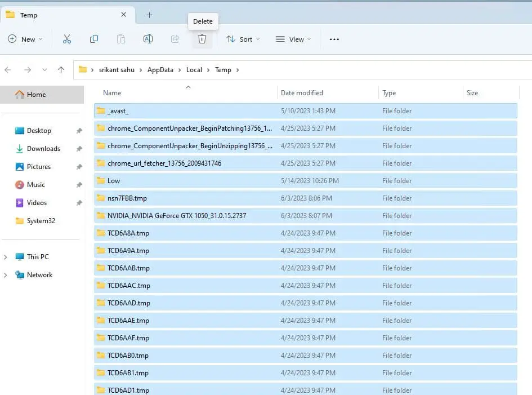Click Local in breadcrumb path
Image resolution: width=532 pixels, height=395 pixels.
194,70
